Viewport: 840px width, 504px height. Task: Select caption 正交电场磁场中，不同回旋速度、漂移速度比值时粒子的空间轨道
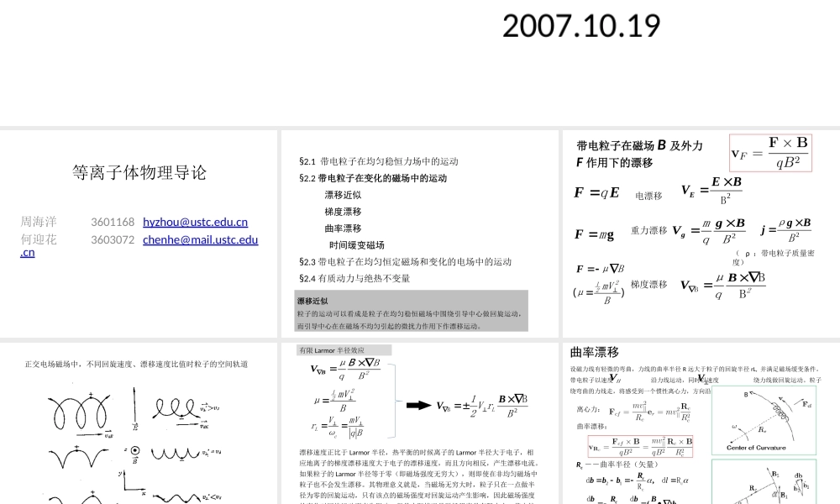tap(136, 365)
